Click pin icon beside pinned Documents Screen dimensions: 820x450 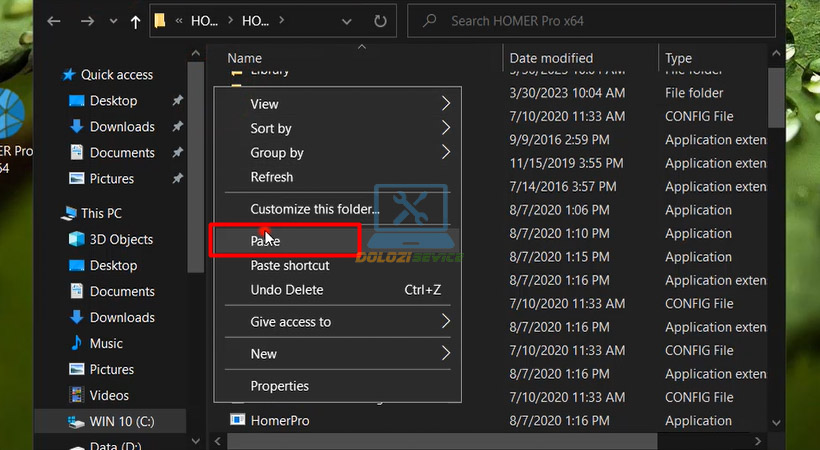(x=178, y=152)
